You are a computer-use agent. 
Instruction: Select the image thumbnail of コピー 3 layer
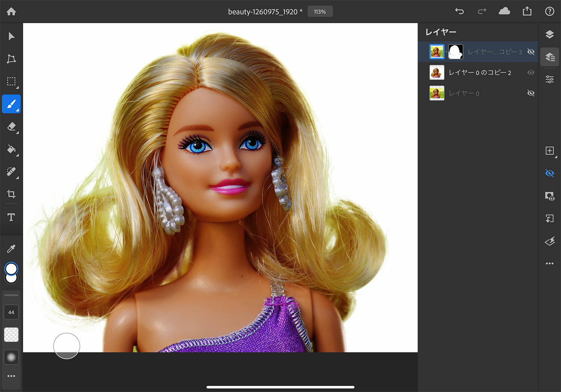click(437, 52)
